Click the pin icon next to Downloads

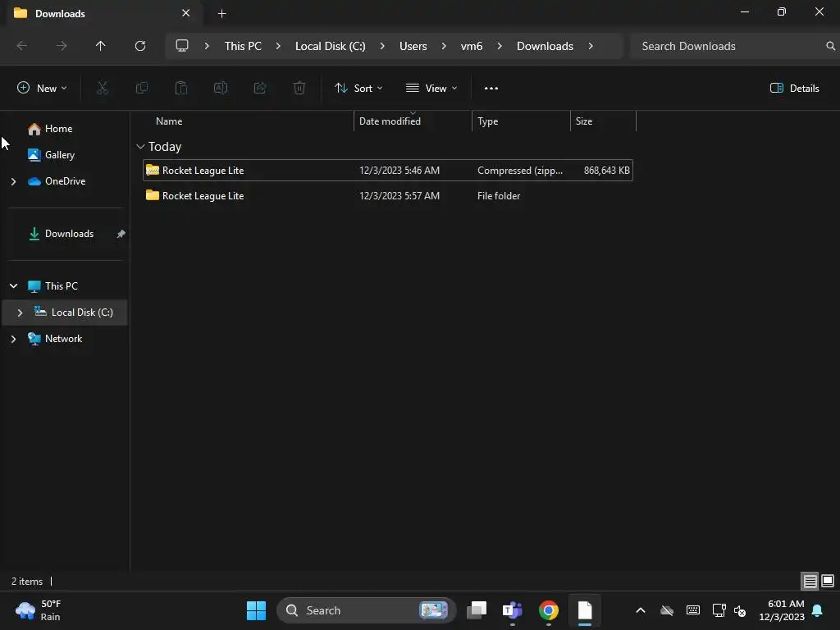(121, 234)
